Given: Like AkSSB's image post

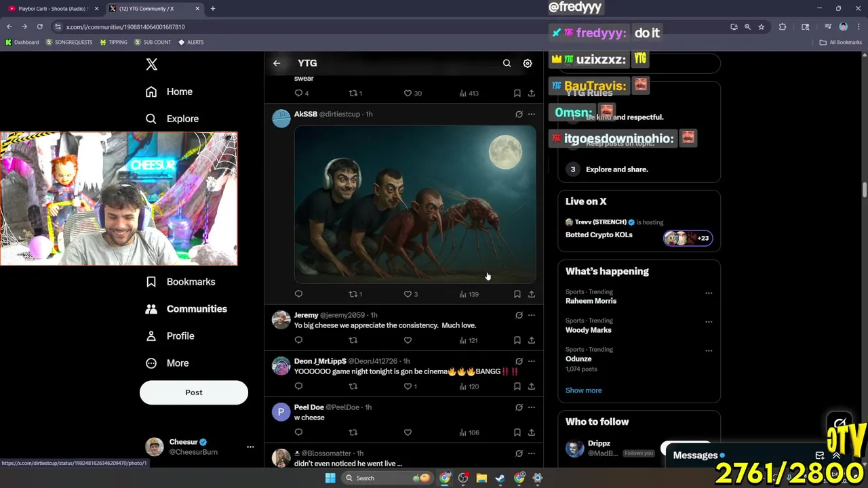Looking at the screenshot, I should coord(410,293).
